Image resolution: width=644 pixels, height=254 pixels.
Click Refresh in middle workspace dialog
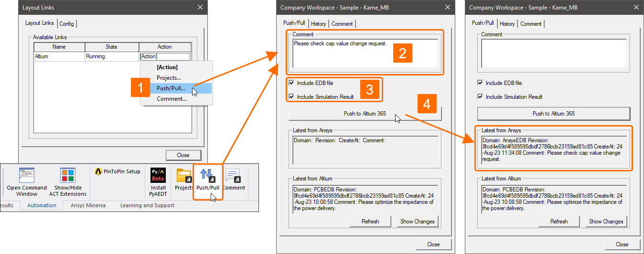click(370, 222)
